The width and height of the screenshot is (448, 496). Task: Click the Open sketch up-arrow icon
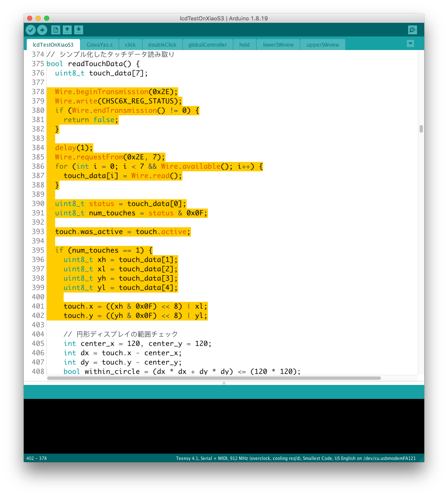(67, 30)
